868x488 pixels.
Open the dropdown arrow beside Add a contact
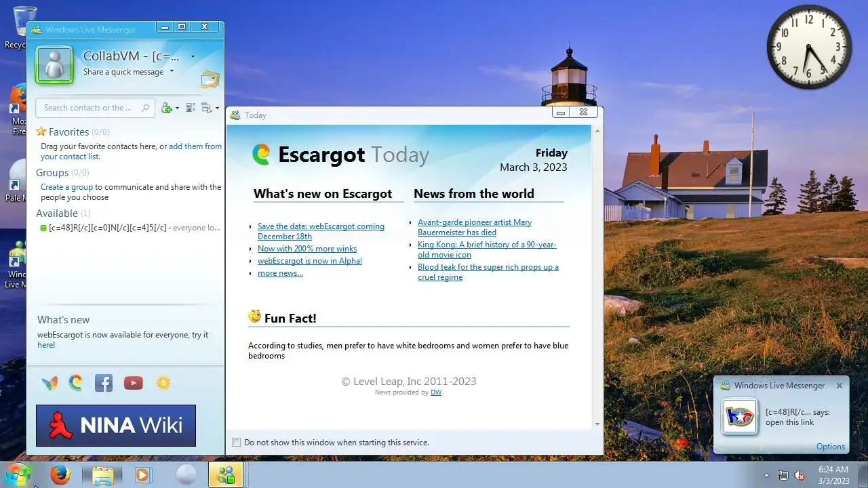click(177, 108)
